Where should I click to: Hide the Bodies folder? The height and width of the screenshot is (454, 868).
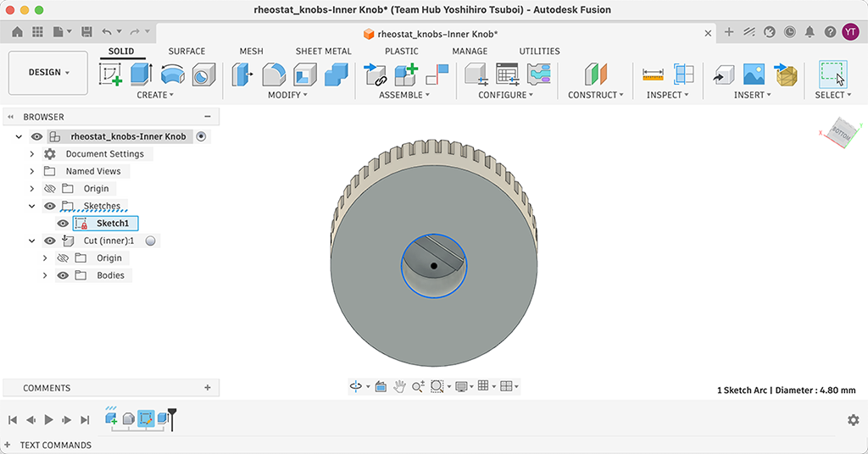63,275
